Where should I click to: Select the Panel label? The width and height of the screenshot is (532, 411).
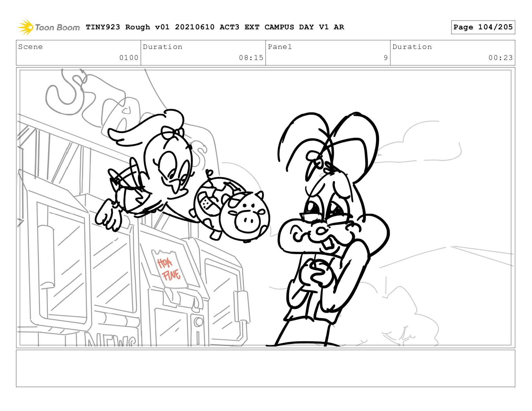[280, 47]
